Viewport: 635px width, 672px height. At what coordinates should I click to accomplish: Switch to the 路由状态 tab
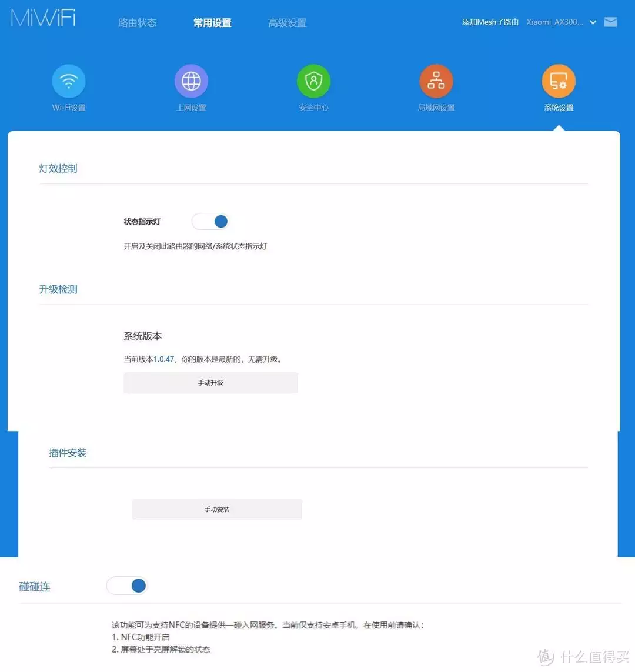[137, 23]
